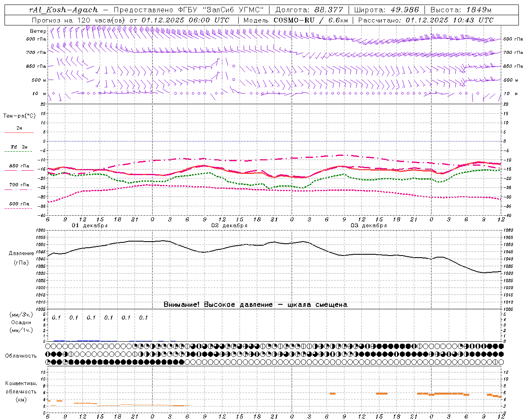Click the pink dotted line sample under 500 гПа legend

click(x=18, y=209)
